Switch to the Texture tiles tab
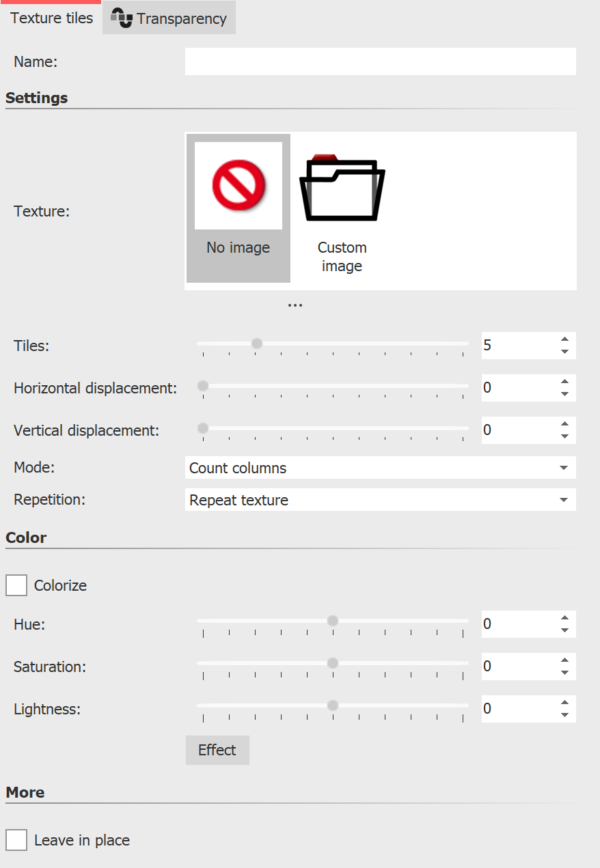The height and width of the screenshot is (868, 600). (51, 18)
